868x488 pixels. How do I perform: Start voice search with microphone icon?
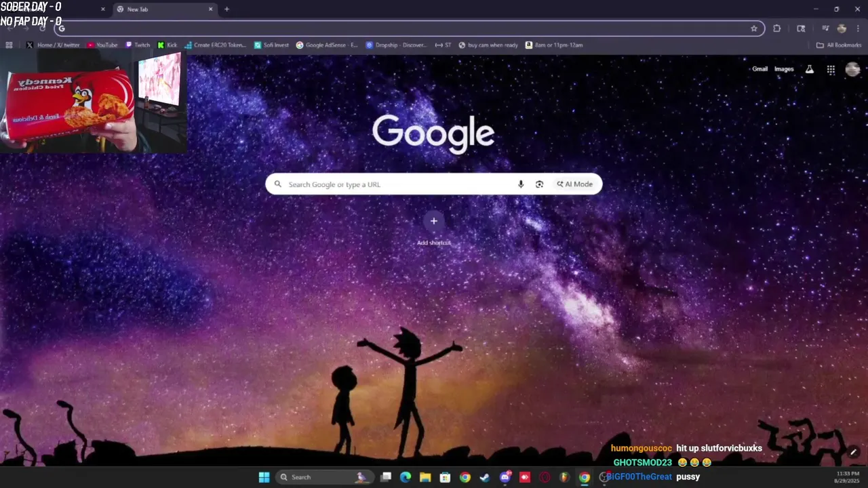point(521,184)
